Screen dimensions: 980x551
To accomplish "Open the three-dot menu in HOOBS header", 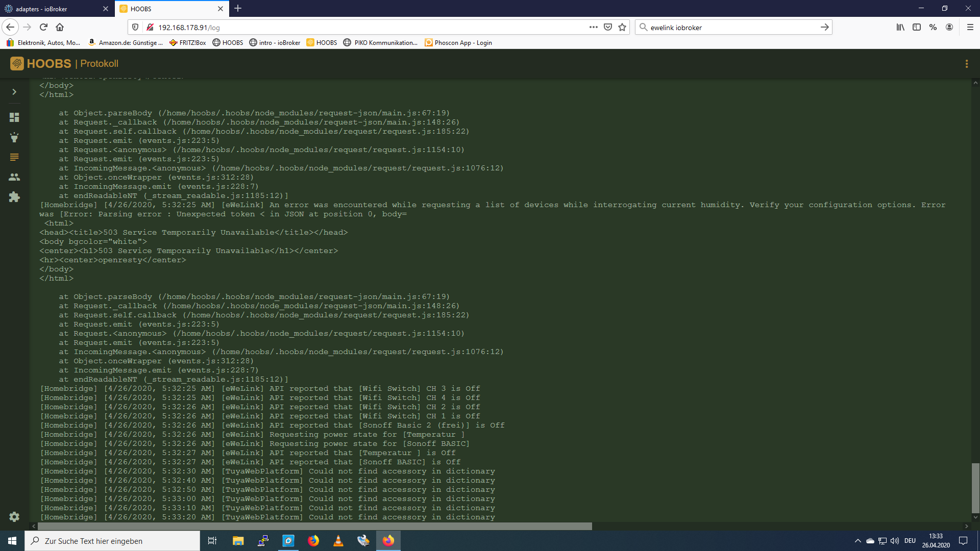I will pos(966,64).
